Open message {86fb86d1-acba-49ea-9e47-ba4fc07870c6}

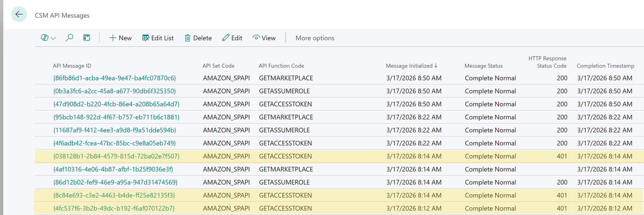[x=115, y=78]
